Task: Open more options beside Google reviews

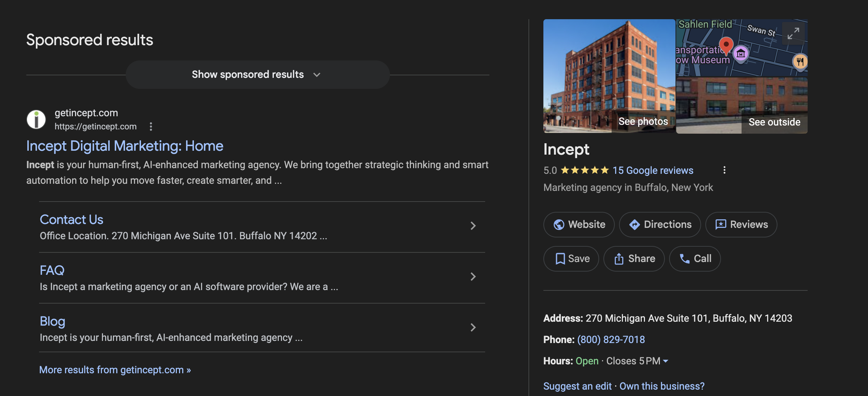Action: coord(725,170)
